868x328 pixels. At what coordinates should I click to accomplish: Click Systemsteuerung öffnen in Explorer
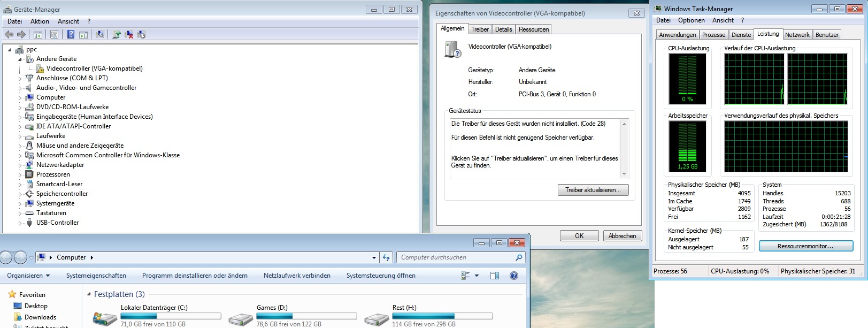tap(381, 276)
